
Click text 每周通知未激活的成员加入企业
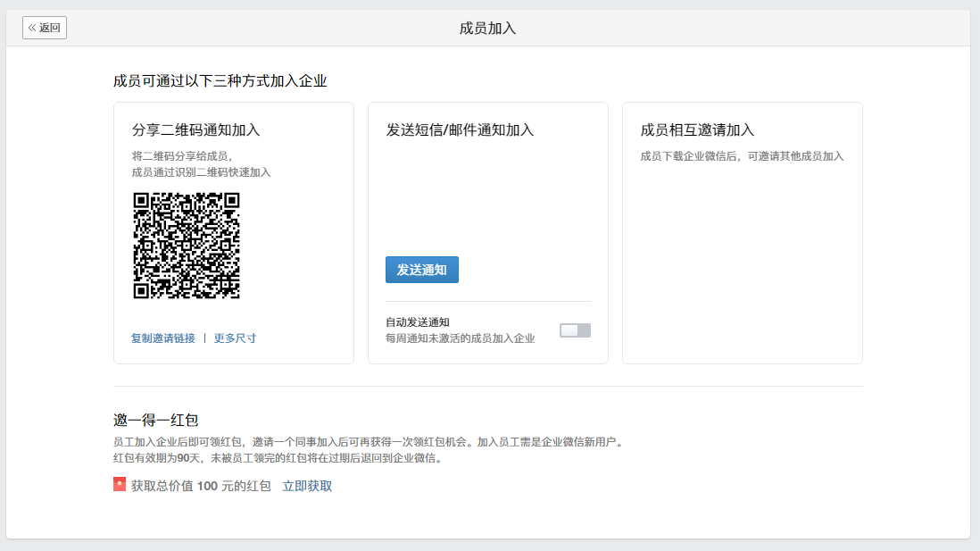[x=460, y=338]
